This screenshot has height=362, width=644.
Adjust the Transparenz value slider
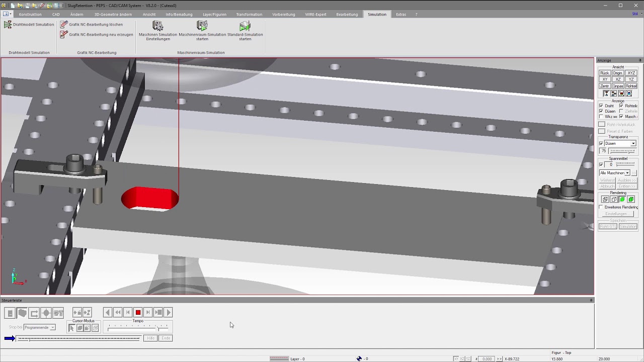click(623, 151)
